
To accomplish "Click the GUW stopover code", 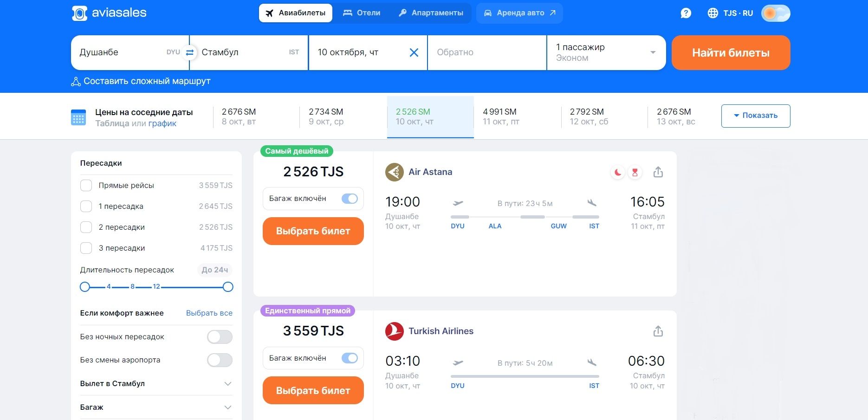I will coord(558,226).
